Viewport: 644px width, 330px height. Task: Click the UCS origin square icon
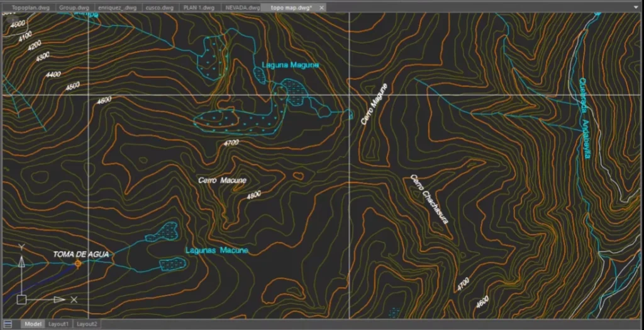21,300
